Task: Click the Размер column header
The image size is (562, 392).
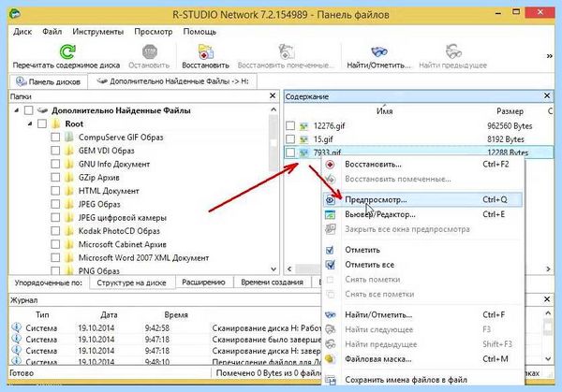Action: pos(510,111)
